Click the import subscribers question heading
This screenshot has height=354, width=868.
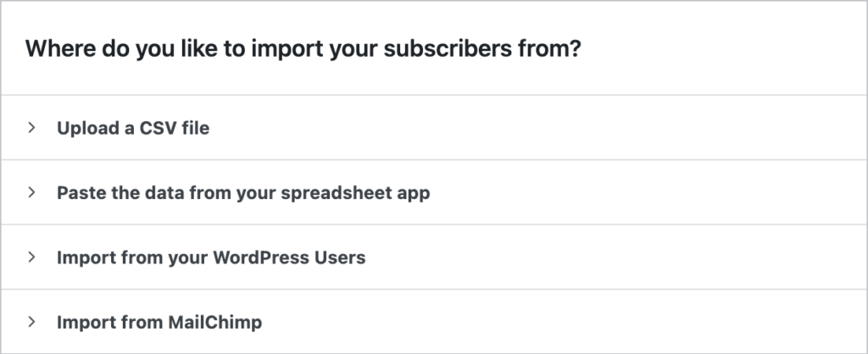click(x=303, y=49)
